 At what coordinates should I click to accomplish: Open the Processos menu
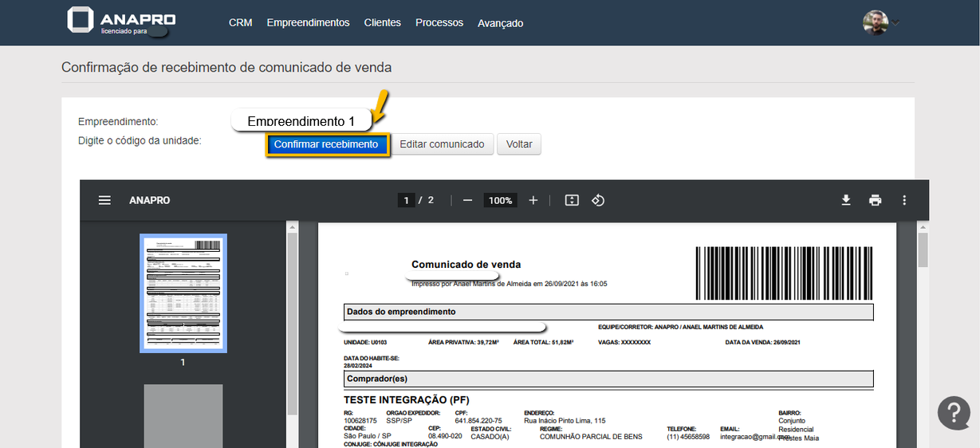[x=439, y=23]
